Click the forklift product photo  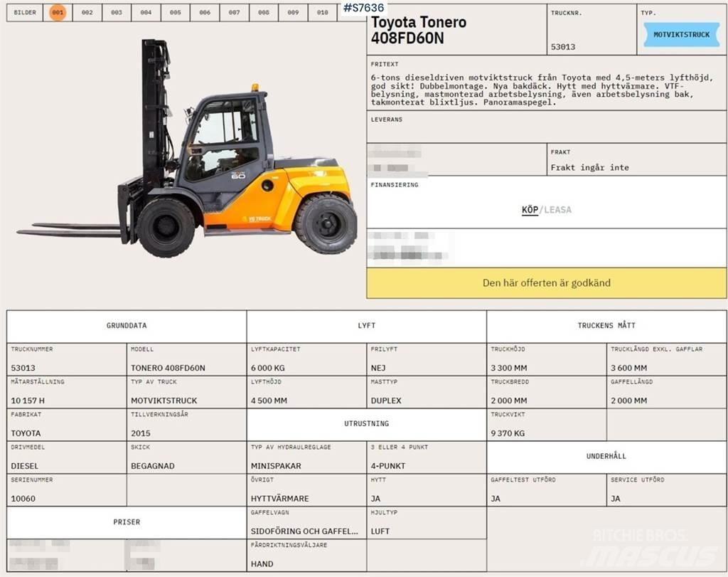pos(188,149)
